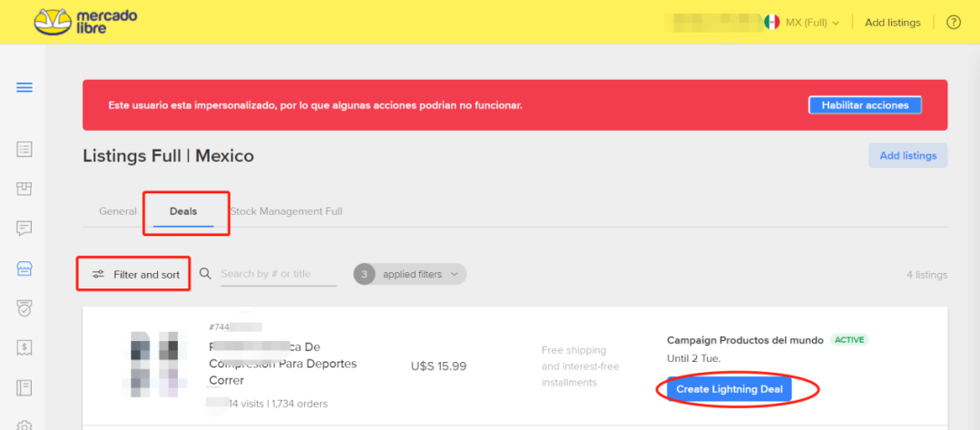
Task: Open the billing dollar sidebar icon
Action: click(24, 347)
